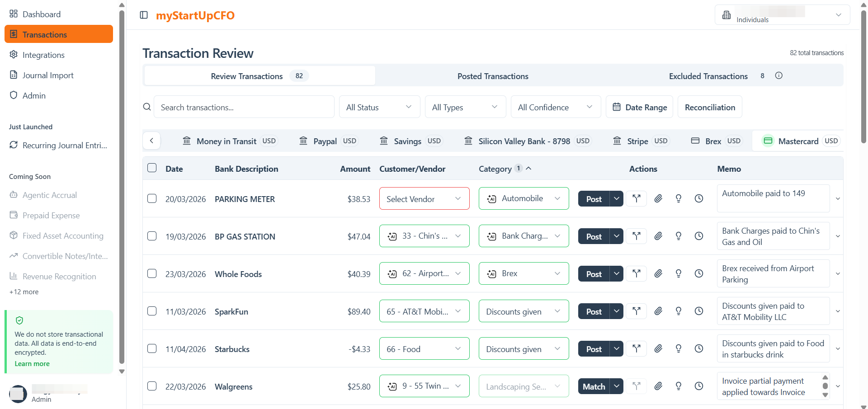The height and width of the screenshot is (409, 868).
Task: Open the 66 - Food vendor dropdown
Action: coord(424,348)
